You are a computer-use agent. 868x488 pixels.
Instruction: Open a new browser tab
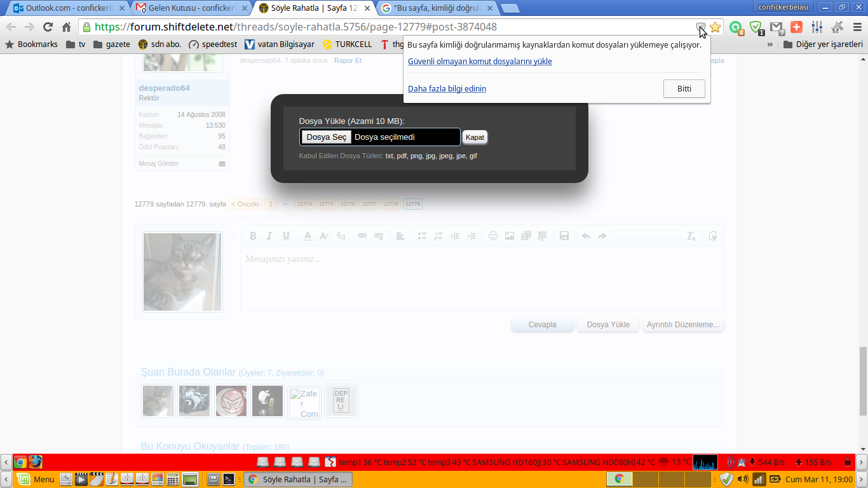[510, 8]
